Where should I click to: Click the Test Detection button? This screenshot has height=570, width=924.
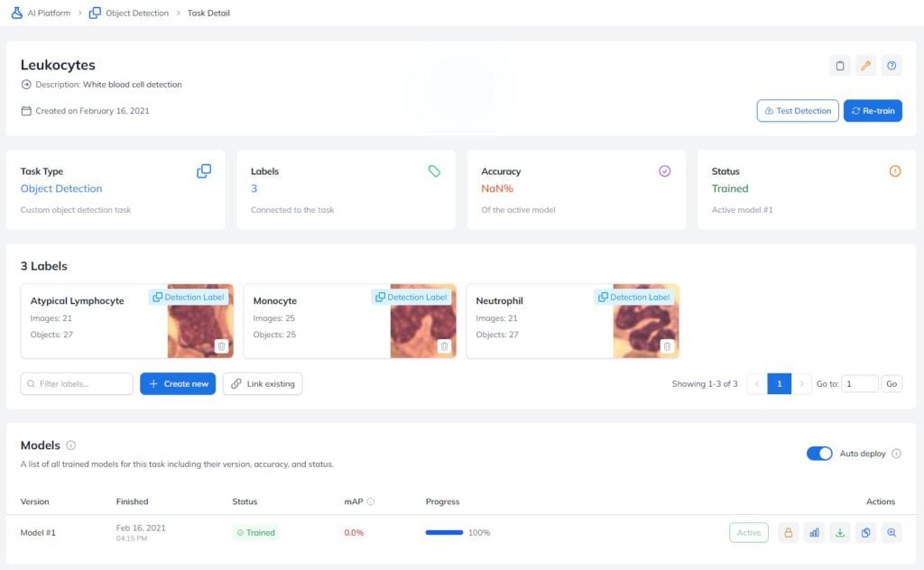(798, 111)
